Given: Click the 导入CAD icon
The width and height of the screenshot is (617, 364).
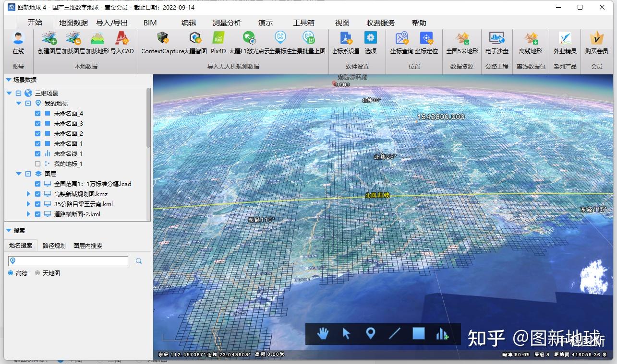Looking at the screenshot, I should (x=122, y=38).
